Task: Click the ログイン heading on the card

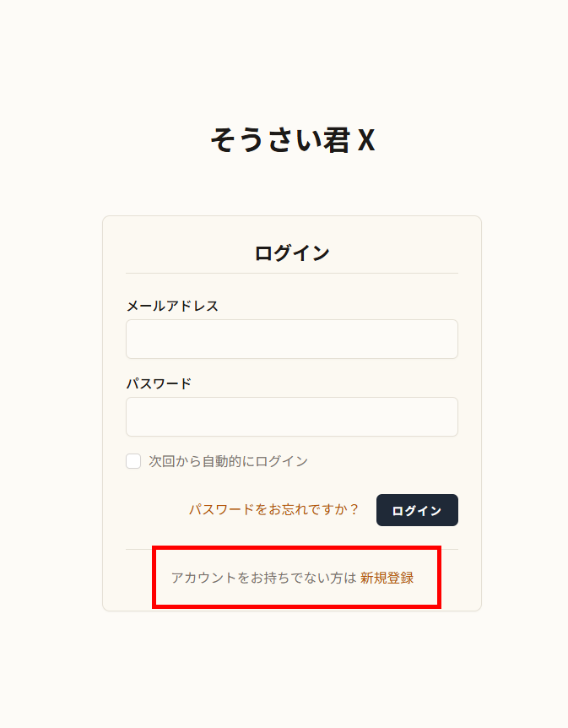Action: (291, 251)
